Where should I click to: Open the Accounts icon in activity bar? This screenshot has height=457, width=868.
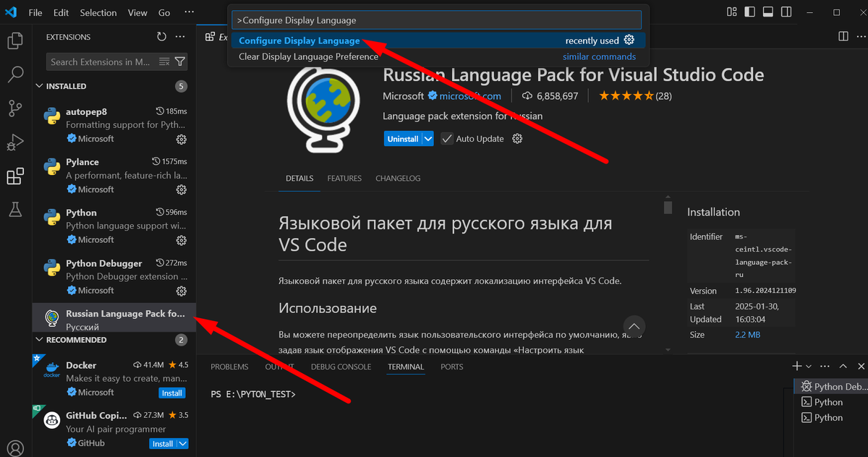pos(14,449)
